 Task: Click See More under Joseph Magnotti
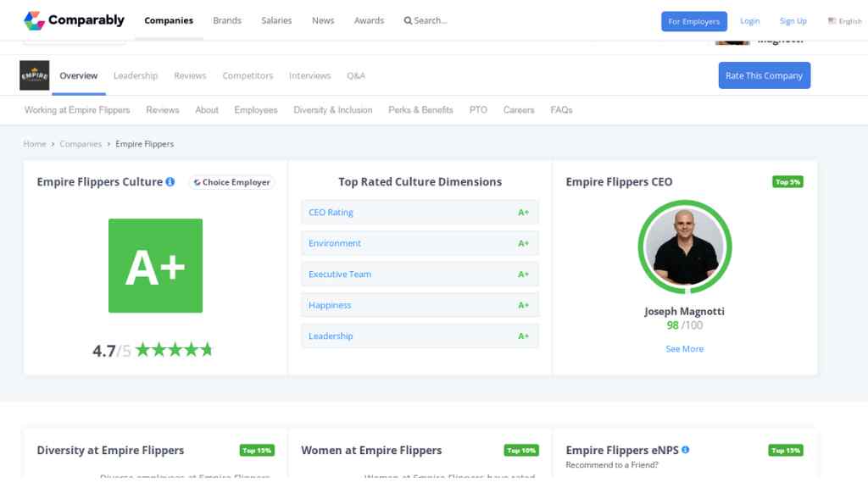pos(685,349)
